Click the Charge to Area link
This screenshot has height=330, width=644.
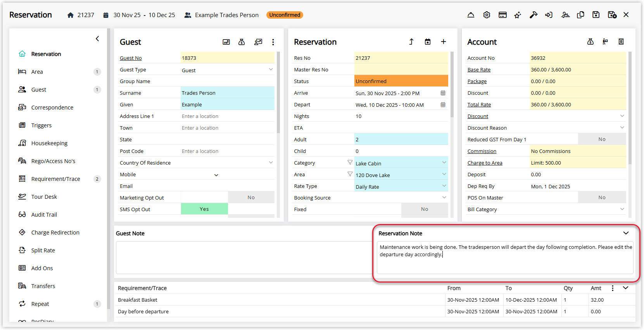(485, 163)
